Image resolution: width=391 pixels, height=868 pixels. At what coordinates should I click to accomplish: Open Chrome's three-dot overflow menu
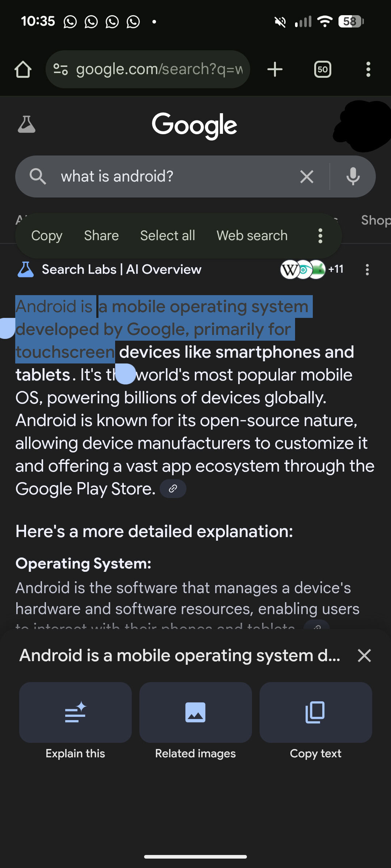pyautogui.click(x=368, y=69)
